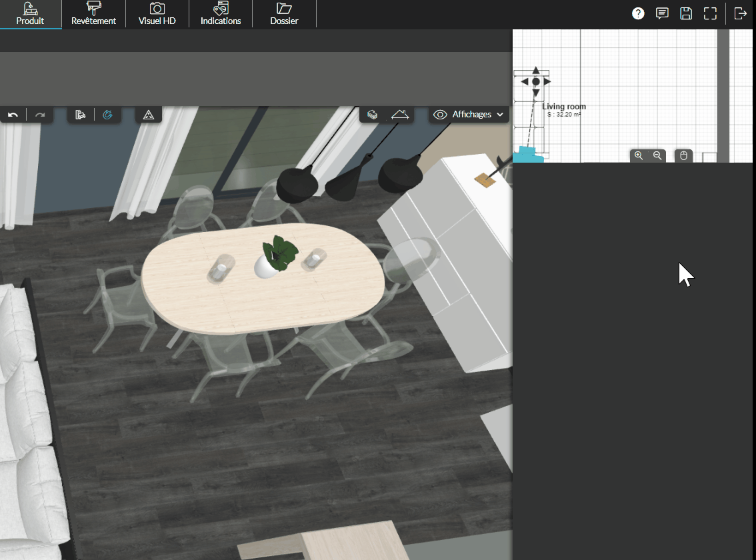Click the triangle measurement icon

coord(149,115)
